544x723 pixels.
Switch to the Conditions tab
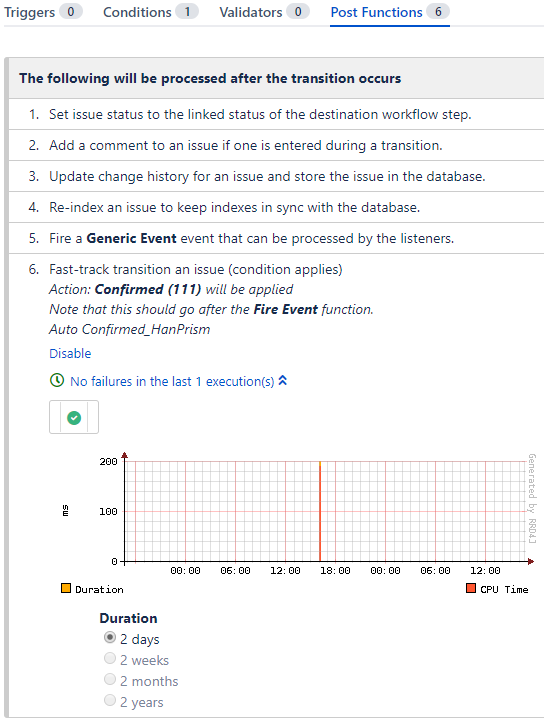[151, 12]
